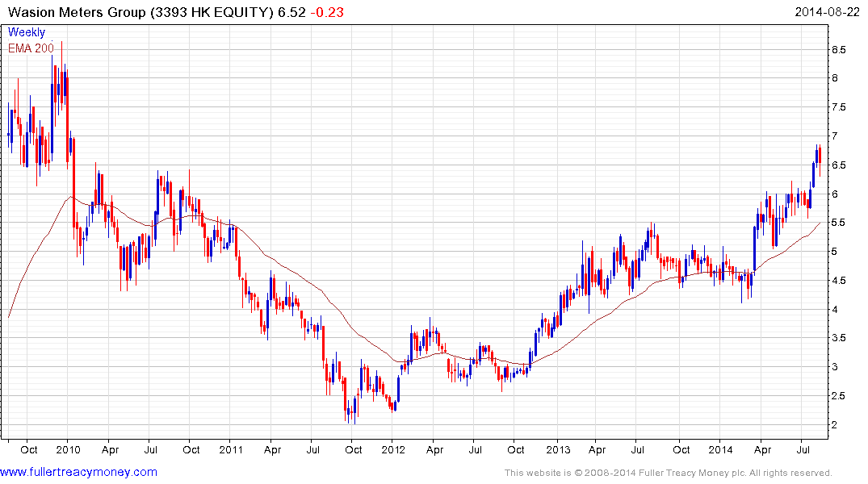The height and width of the screenshot is (484, 868).
Task: Click the latest weekly candle near 6.5
Action: click(x=820, y=161)
